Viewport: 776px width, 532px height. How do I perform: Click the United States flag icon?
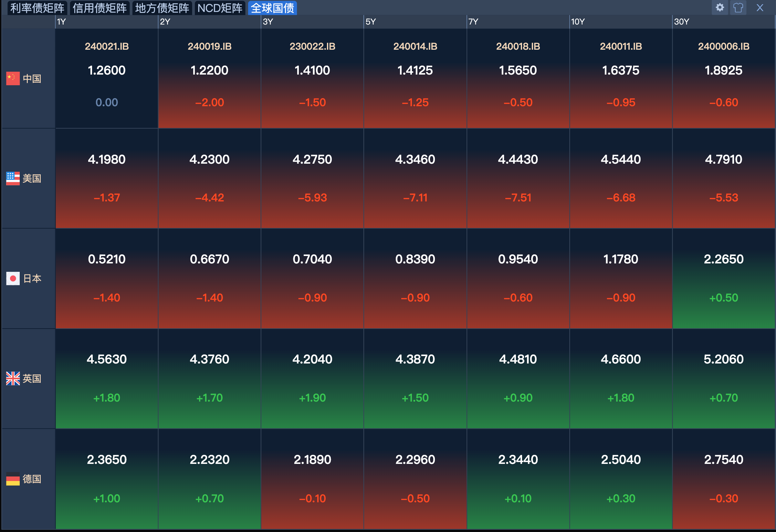click(13, 179)
